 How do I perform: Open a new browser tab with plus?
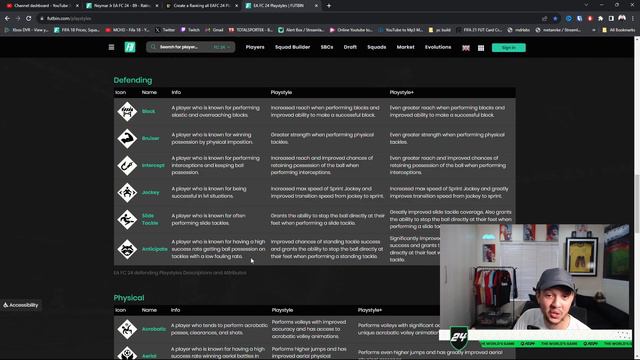point(329,6)
